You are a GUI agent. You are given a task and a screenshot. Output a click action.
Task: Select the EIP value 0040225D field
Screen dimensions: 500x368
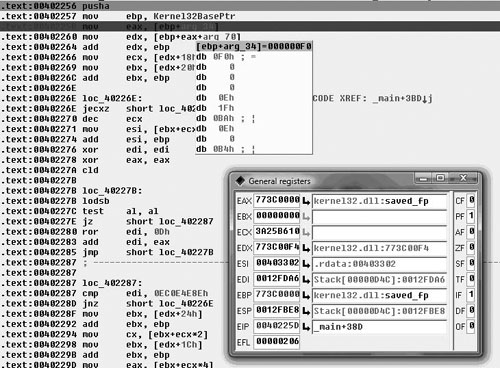pos(277,326)
